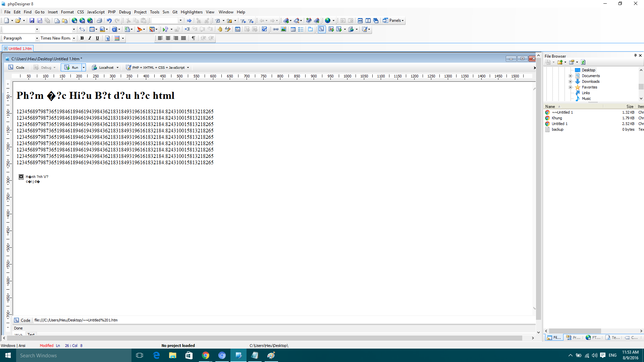Toggle underline formatting
644x362 pixels.
pos(97,38)
